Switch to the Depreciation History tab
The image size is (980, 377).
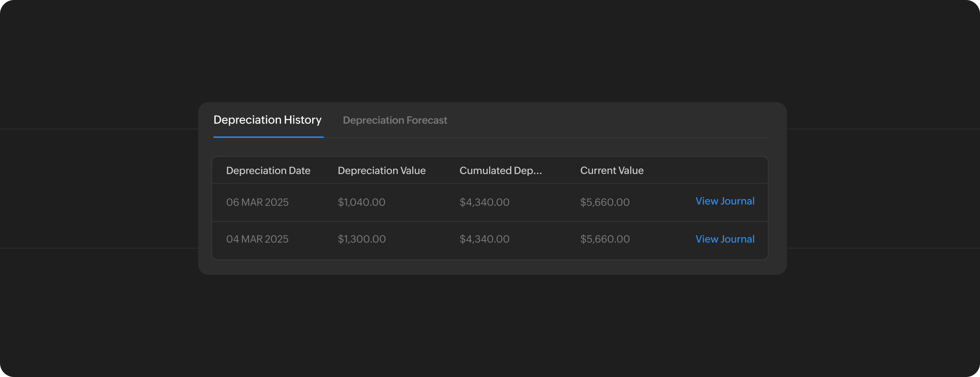[x=267, y=120]
